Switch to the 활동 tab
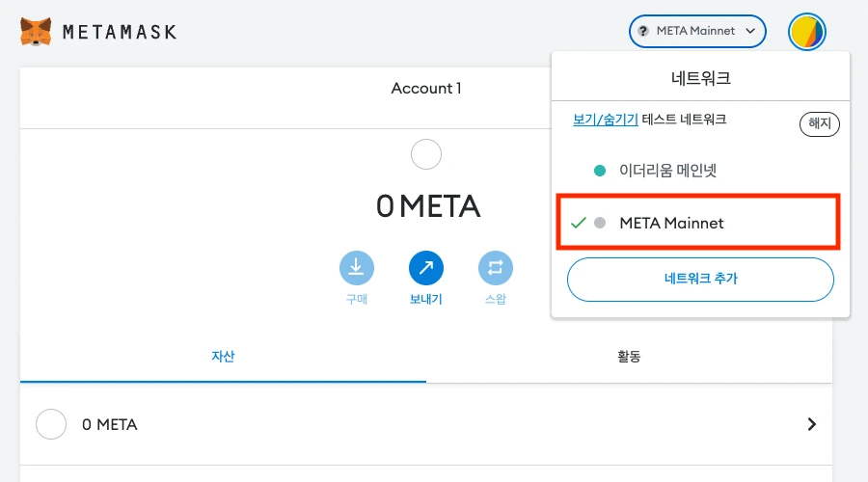The width and height of the screenshot is (868, 482). coord(629,357)
